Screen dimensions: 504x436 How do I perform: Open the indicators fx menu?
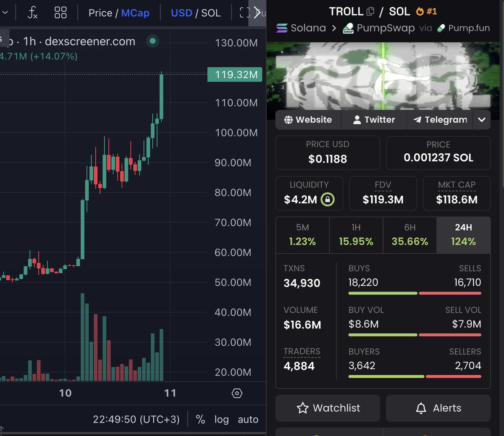pos(32,13)
